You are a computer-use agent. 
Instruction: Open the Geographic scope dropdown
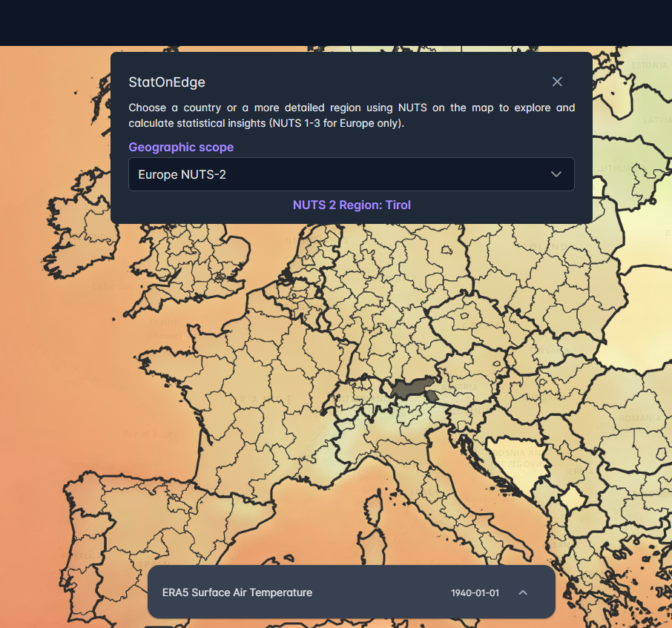coord(351,174)
